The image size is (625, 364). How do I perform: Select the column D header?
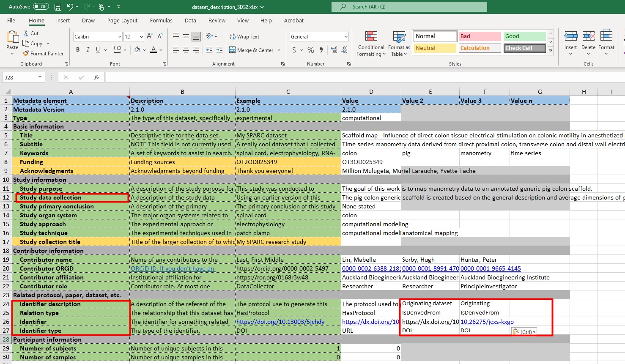click(x=371, y=92)
